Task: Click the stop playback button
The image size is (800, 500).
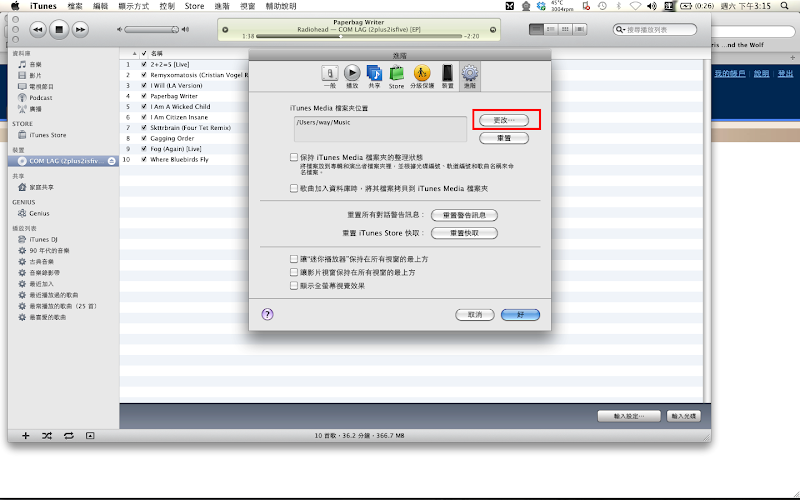Action: coord(59,30)
